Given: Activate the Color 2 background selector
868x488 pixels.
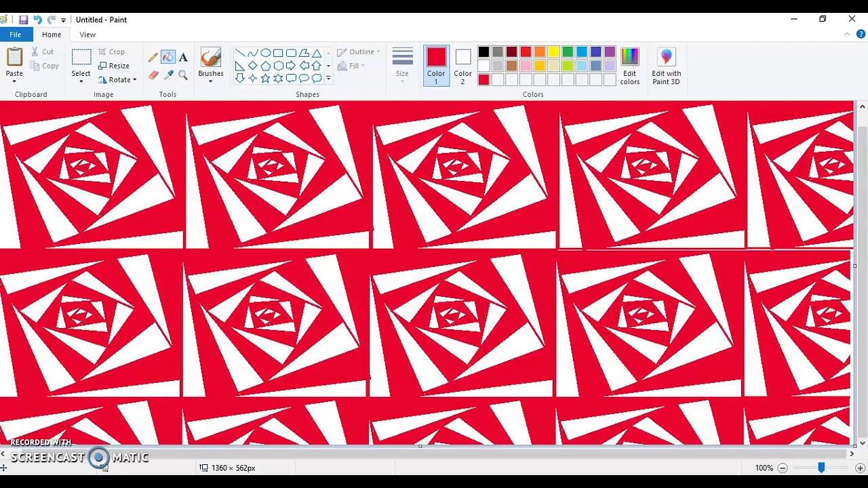Looking at the screenshot, I should coord(462,66).
